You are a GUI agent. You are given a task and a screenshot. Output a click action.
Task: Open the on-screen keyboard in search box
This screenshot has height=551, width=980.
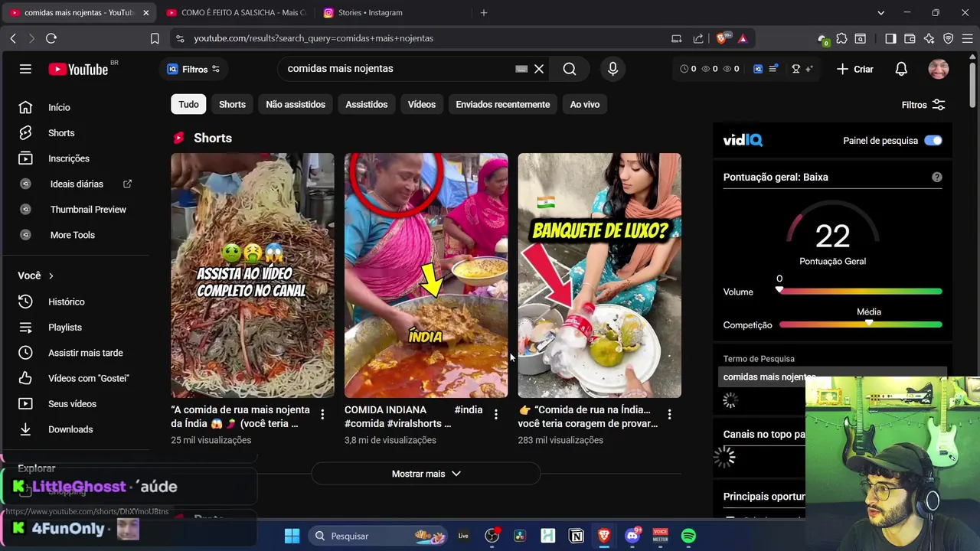tap(521, 69)
